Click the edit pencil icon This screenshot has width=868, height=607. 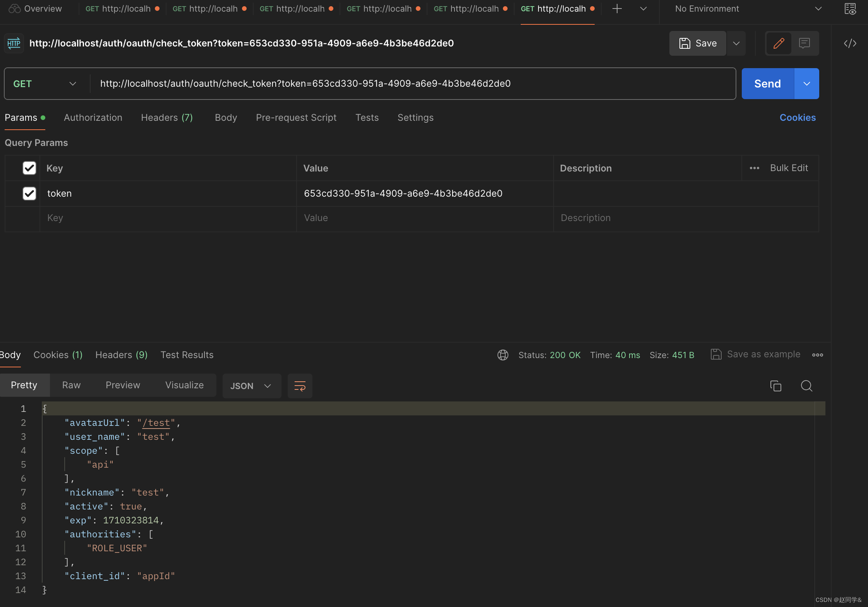point(779,43)
